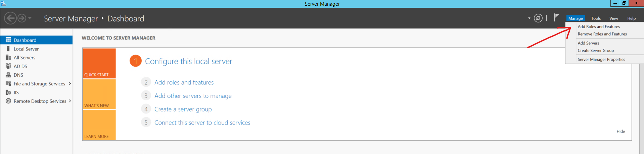
Task: Open the notifications flag icon
Action: coord(556,17)
